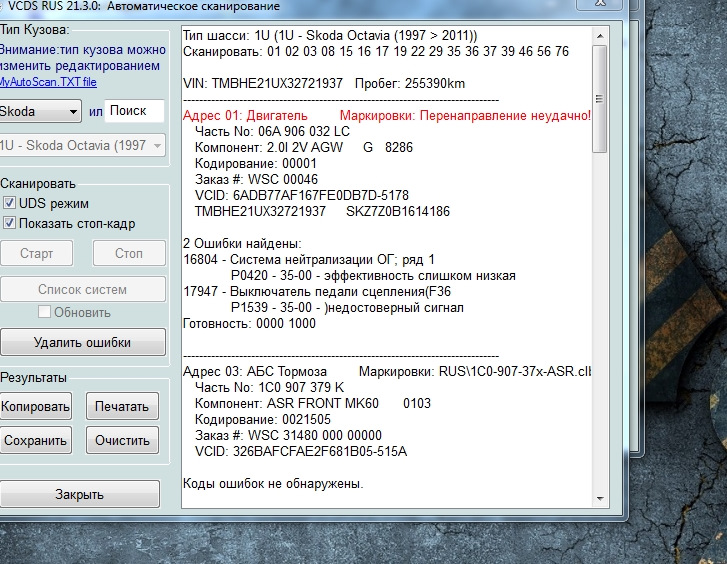Viewport: 727px width, 564px height.
Task: Click 'VCID: 6ADB77AF167FE0DB7D-5178' line
Action: coord(302,195)
